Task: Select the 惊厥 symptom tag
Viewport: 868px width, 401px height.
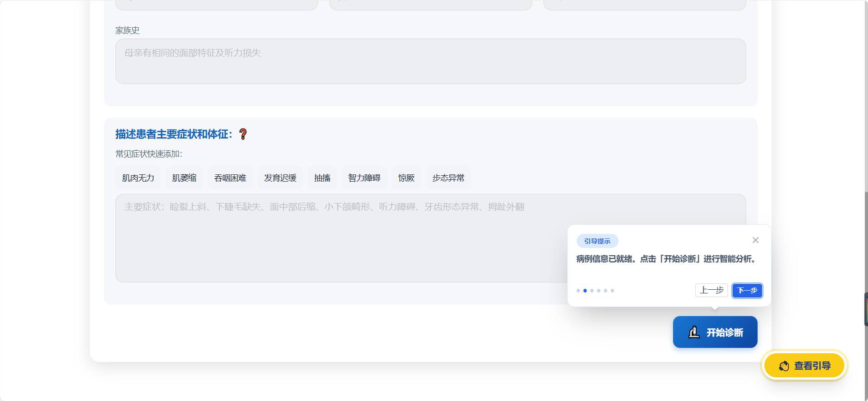Action: click(x=406, y=178)
